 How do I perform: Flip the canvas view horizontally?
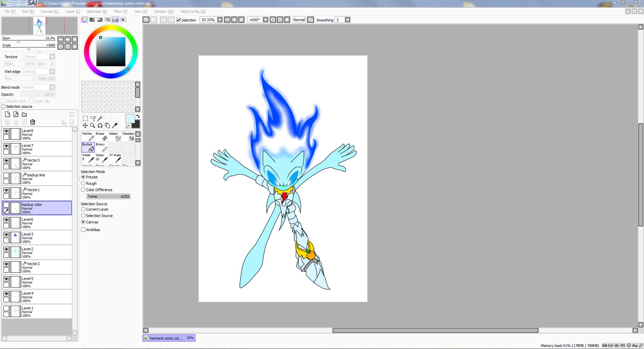point(311,20)
